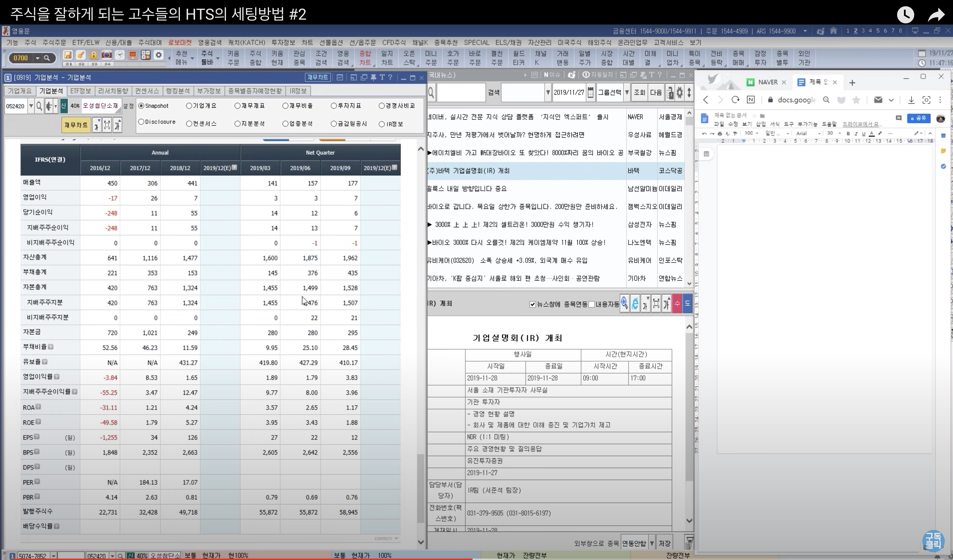Open the stock code 052420 dropdown arrow
This screenshot has width=953, height=560.
(x=31, y=106)
